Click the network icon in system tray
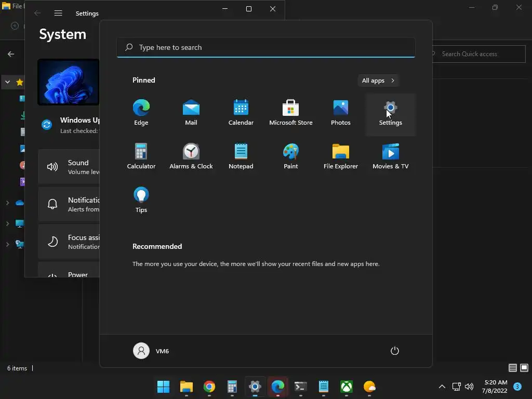 [456, 387]
